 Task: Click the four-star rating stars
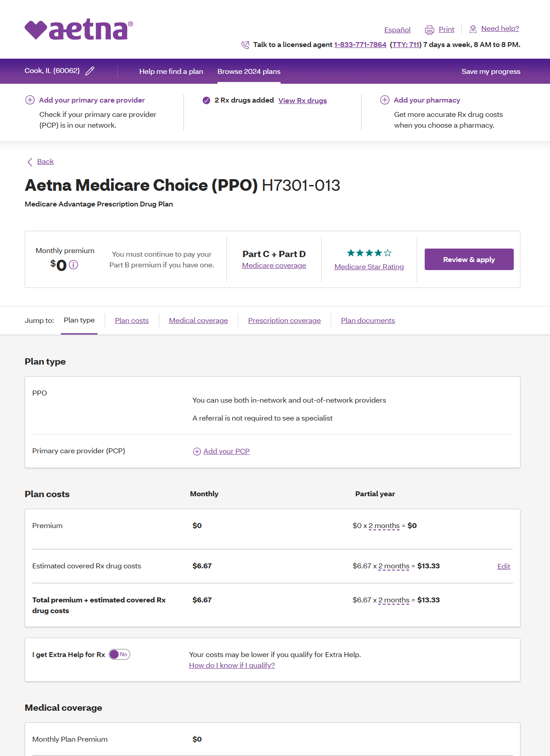(x=369, y=253)
